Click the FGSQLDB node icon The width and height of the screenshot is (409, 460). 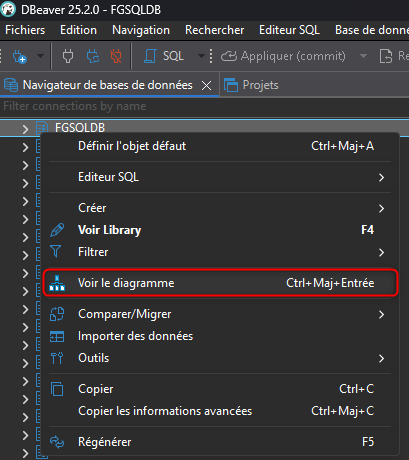click(x=42, y=128)
